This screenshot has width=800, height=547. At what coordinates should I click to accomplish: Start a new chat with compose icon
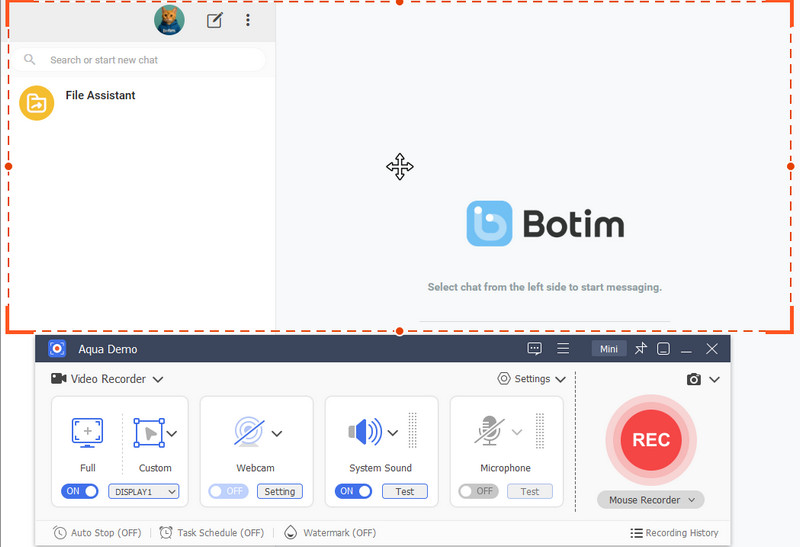(214, 20)
